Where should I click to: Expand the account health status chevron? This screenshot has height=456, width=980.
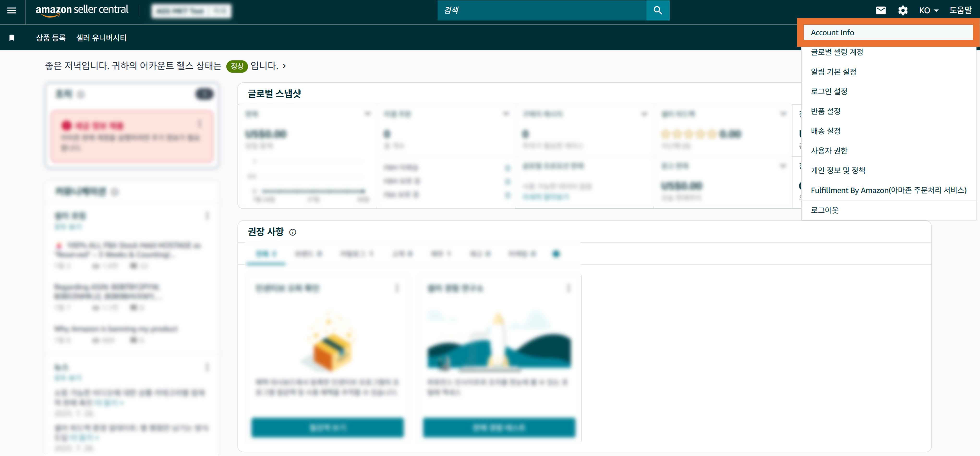point(284,66)
